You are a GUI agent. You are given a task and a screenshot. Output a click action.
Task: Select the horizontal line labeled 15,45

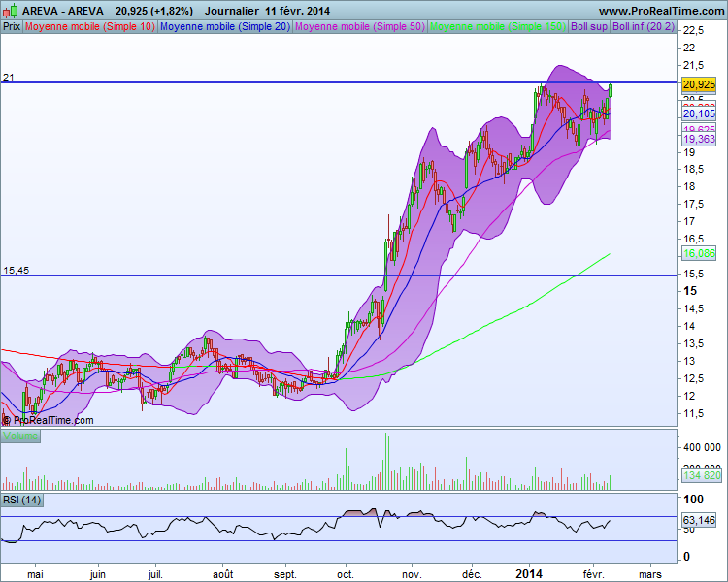[339, 275]
